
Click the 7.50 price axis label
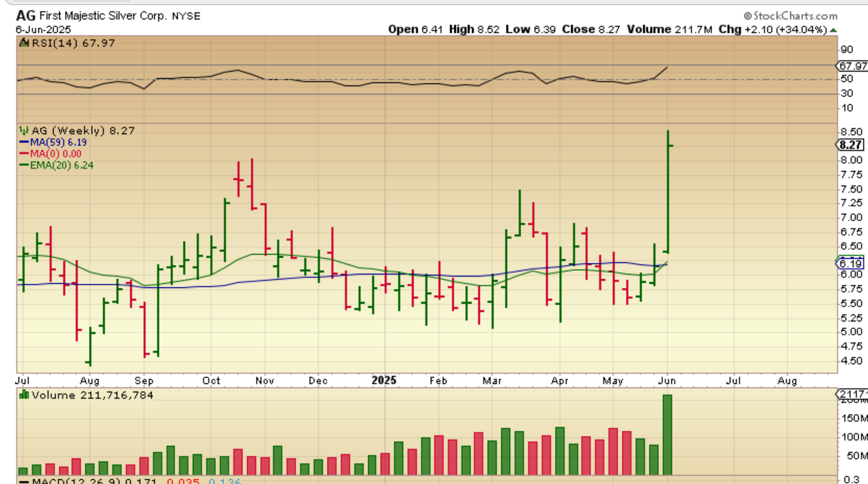(852, 189)
